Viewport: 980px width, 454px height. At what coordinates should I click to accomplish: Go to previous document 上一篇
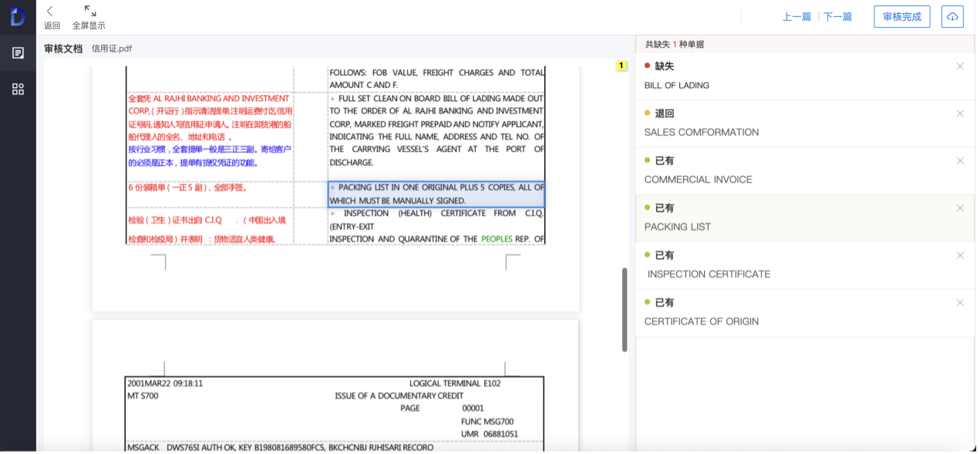pos(796,17)
